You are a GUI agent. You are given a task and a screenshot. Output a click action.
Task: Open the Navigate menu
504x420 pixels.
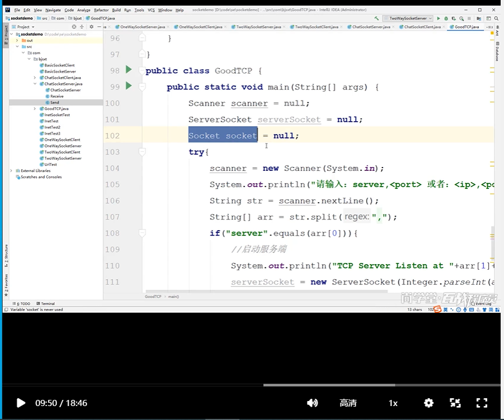pos(53,10)
